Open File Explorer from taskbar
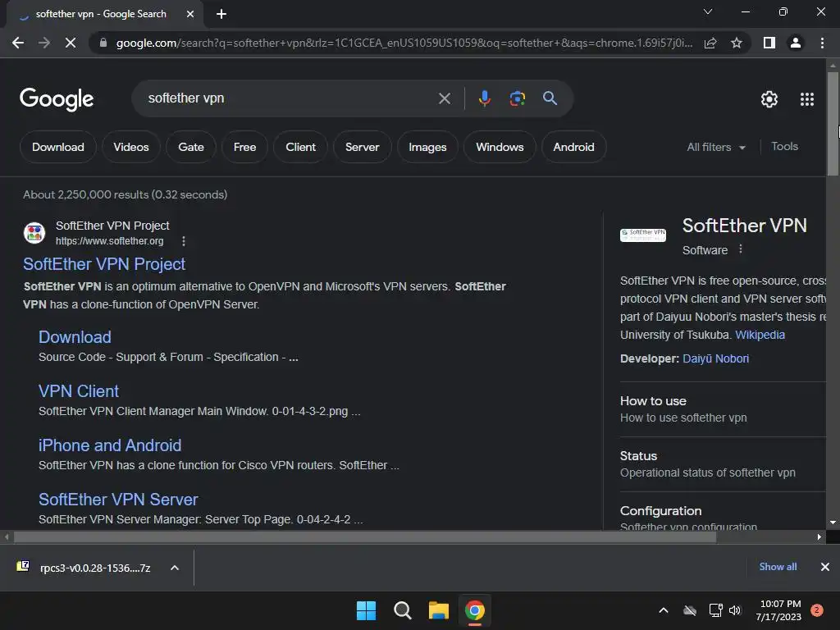Viewport: 840px width, 630px height. (438, 610)
